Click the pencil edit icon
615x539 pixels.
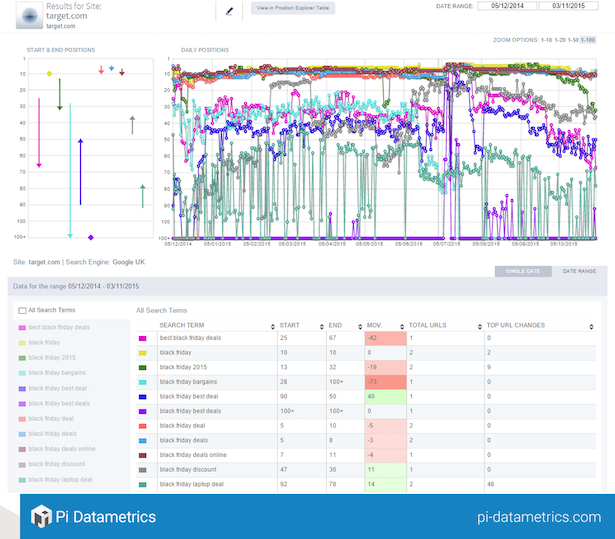tap(230, 11)
